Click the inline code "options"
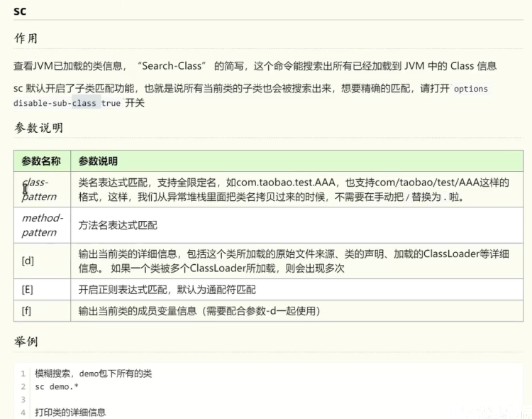Screen dimensions: 532x419 coord(470,89)
